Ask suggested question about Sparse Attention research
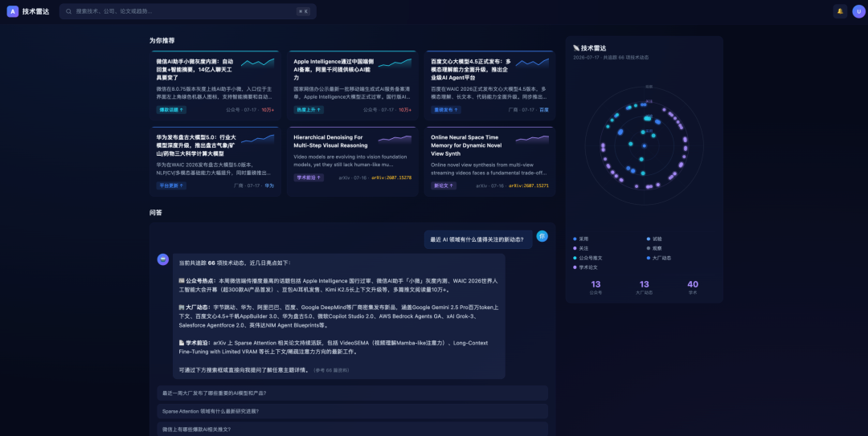Image resolution: width=868 pixels, height=436 pixels. 352,411
